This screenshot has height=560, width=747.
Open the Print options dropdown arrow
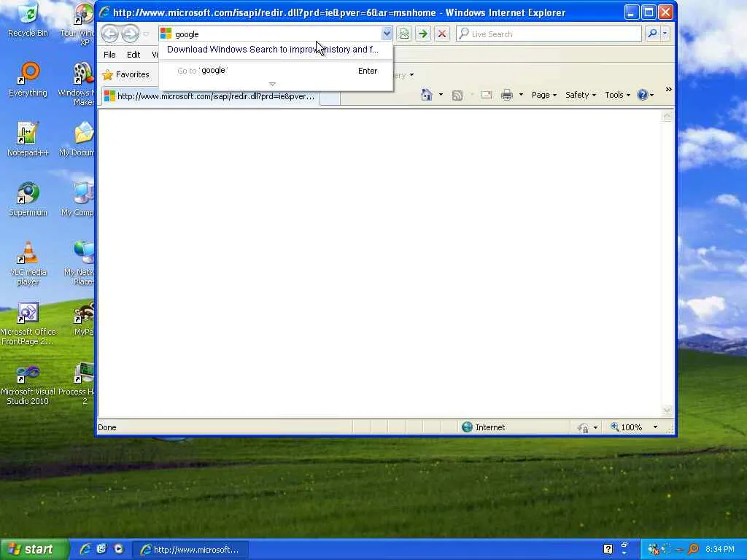pyautogui.click(x=521, y=95)
